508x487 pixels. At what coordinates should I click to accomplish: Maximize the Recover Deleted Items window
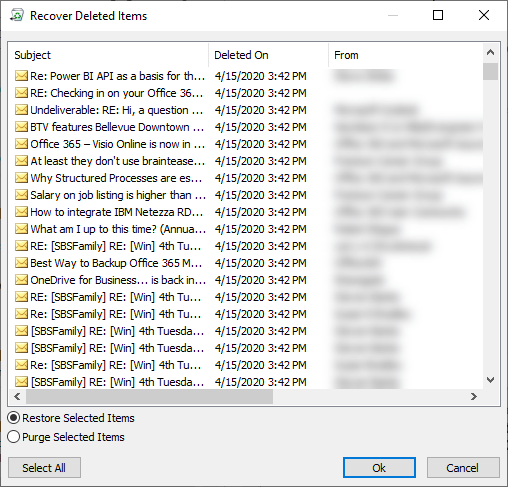point(438,15)
